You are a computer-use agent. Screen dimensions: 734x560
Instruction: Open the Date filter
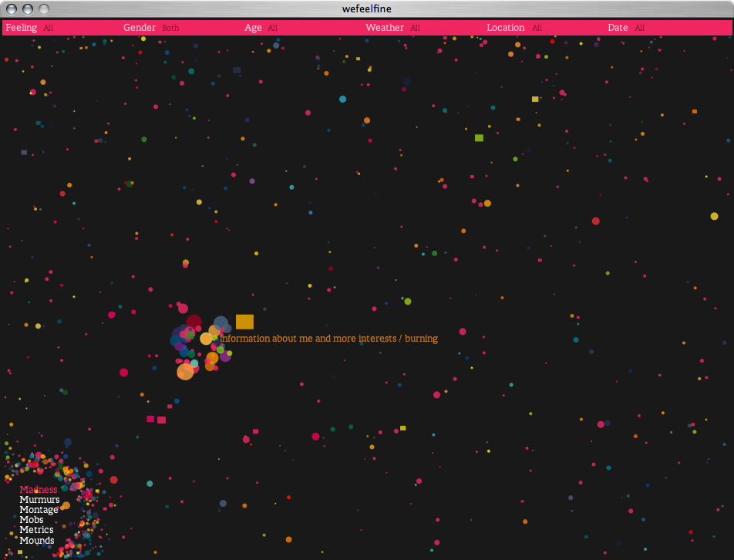click(x=618, y=28)
